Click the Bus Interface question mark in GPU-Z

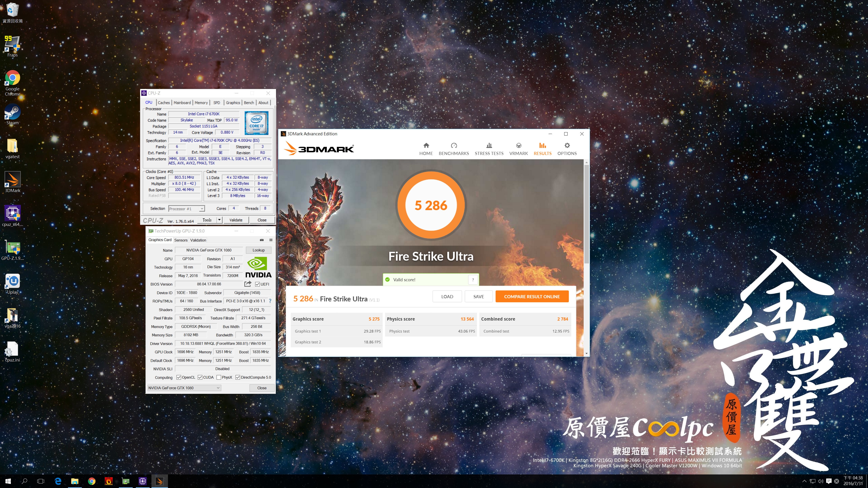click(270, 301)
